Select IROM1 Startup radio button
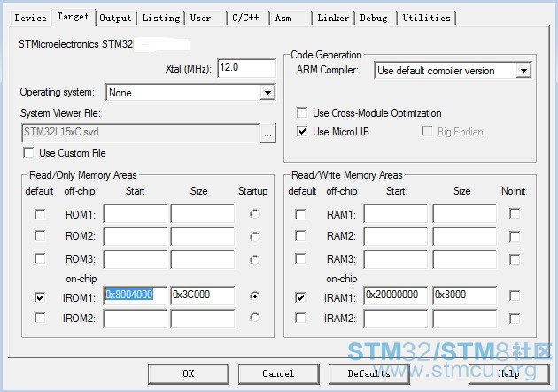Image resolution: width=558 pixels, height=392 pixels. [254, 296]
